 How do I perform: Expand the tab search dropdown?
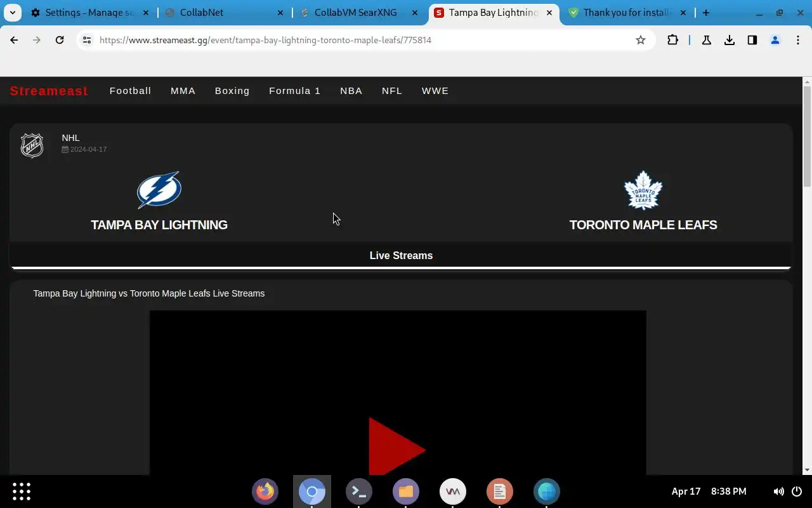coord(12,13)
